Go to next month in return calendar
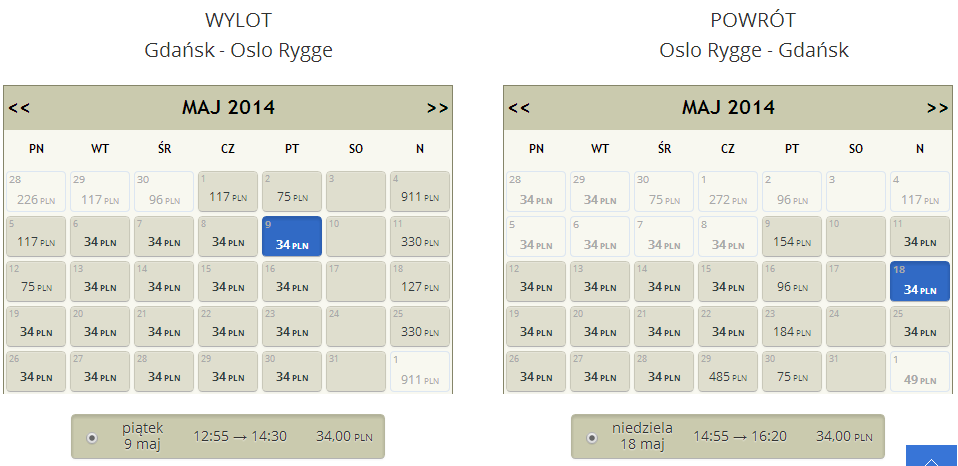Screen dimensions: 958x466 [938, 108]
